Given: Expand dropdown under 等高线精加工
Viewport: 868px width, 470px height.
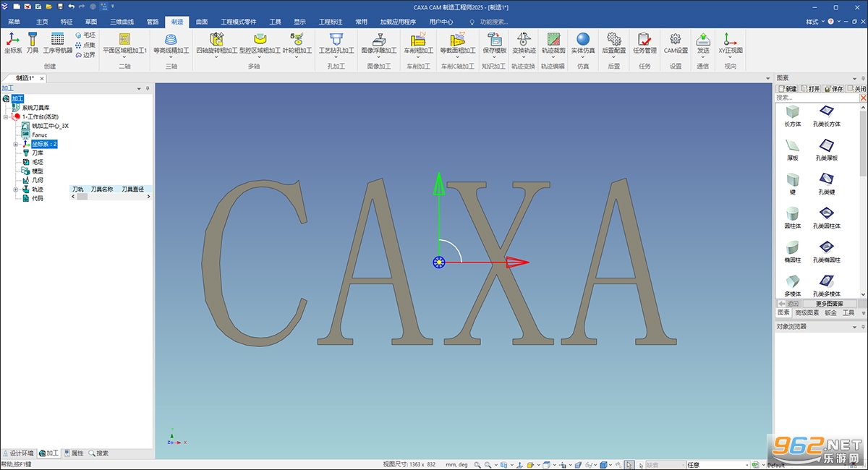Looking at the screenshot, I should 171,58.
